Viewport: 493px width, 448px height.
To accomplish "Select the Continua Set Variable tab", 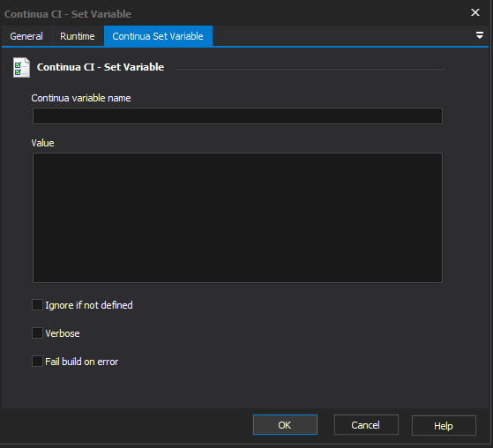I will point(158,36).
